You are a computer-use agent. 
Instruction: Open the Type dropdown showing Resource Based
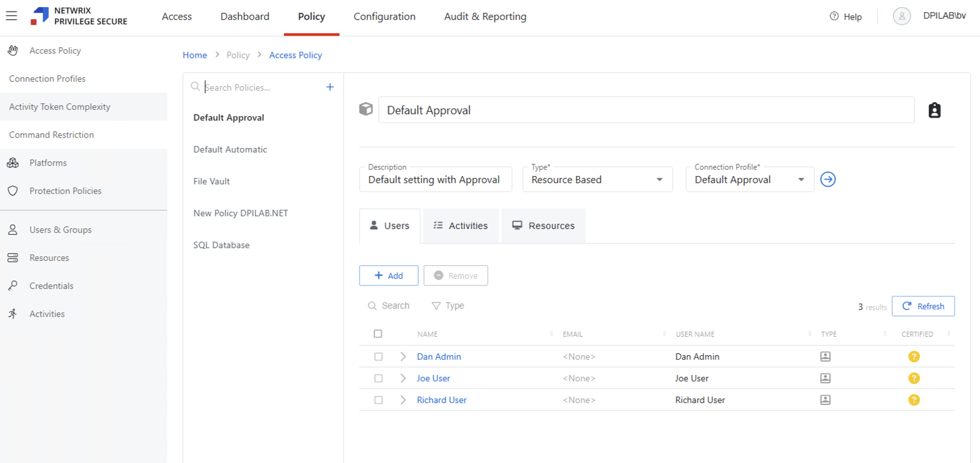point(659,179)
